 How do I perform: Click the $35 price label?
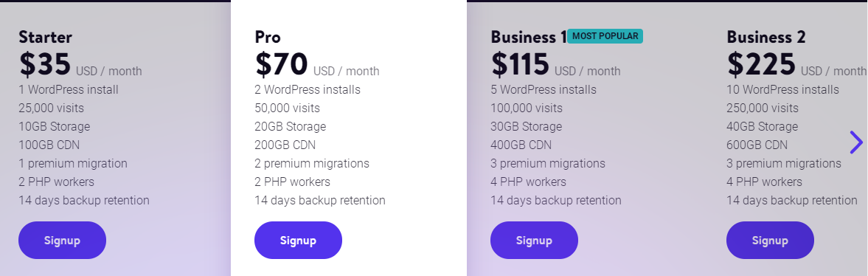coord(45,64)
